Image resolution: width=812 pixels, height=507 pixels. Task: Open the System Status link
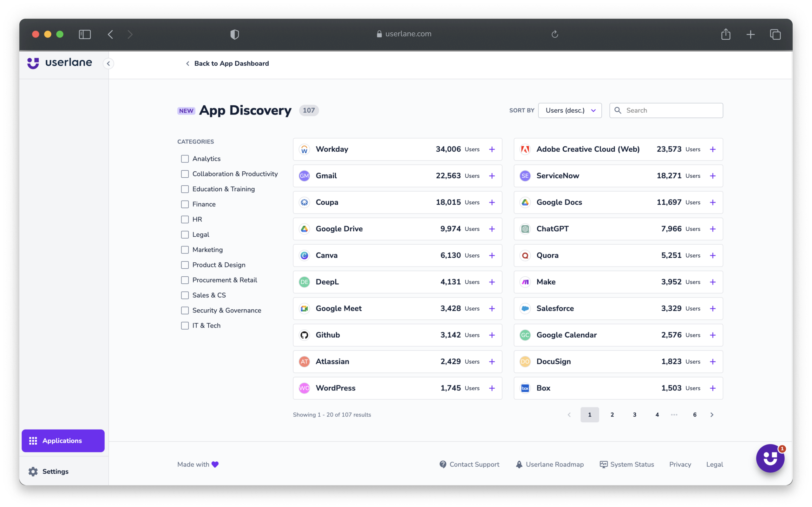(627, 464)
